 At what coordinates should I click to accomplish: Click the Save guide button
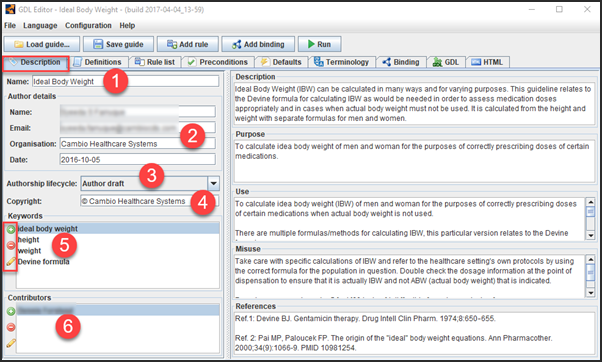click(118, 44)
